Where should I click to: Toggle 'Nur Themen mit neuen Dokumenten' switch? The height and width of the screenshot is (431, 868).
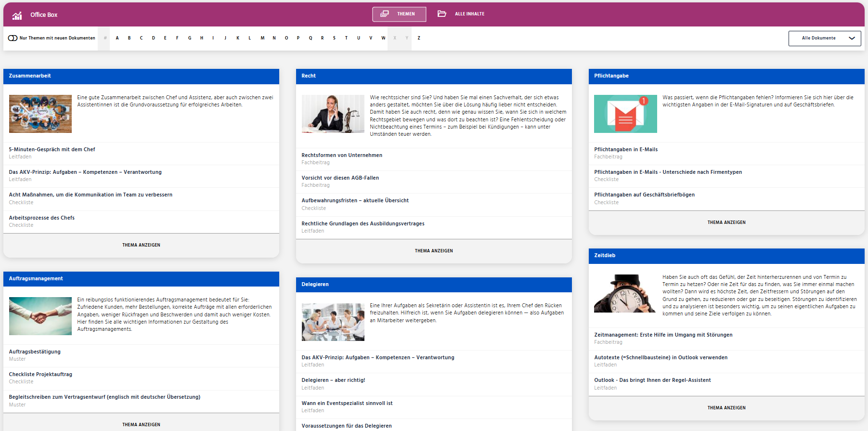coord(13,38)
